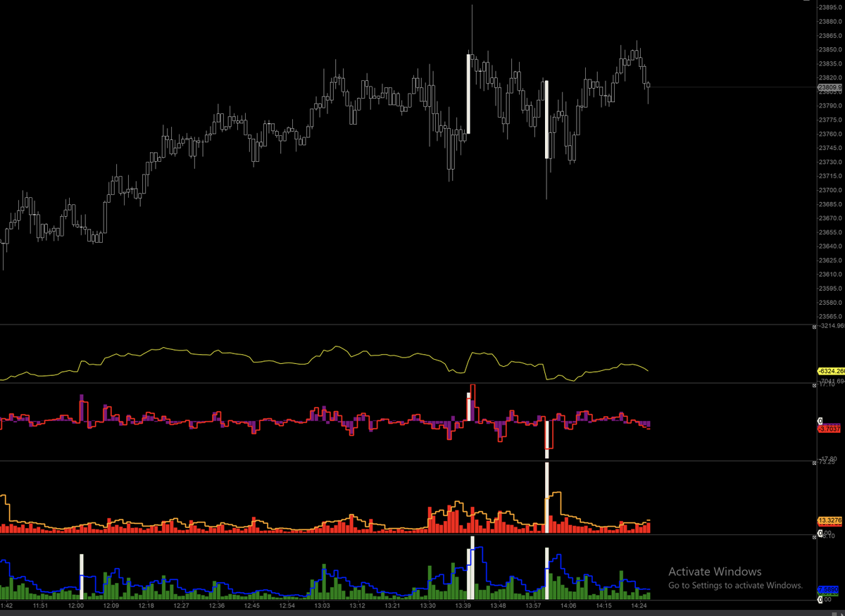Viewport: 845px width, 616px height.
Task: Click the region icon beside the orange histogram panel
Action: 813,464
